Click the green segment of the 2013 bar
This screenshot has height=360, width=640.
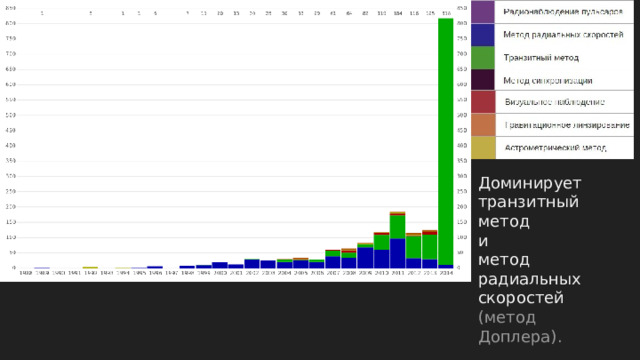click(429, 247)
